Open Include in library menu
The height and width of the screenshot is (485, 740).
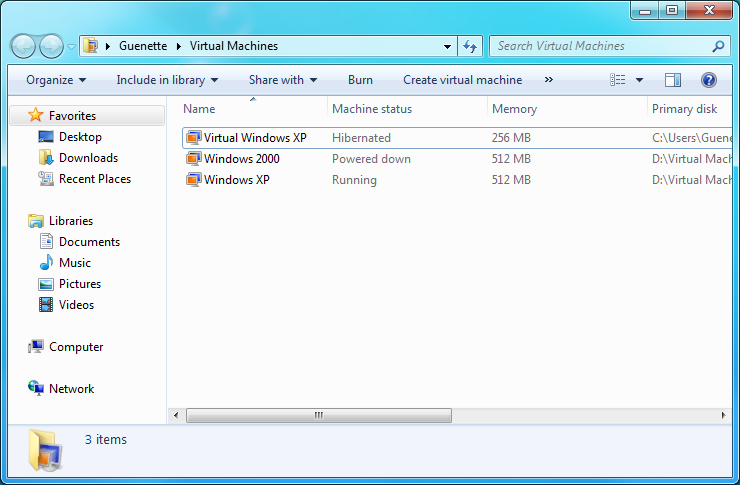167,80
